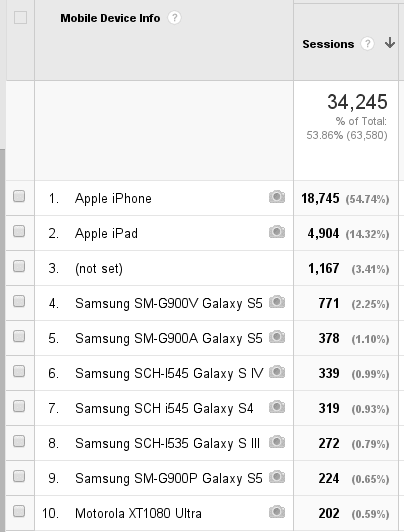Click the Mobile Device Info column header

[x=110, y=18]
